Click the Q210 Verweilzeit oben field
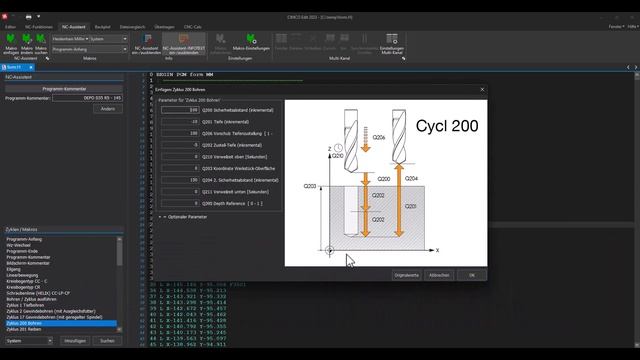 coord(180,157)
